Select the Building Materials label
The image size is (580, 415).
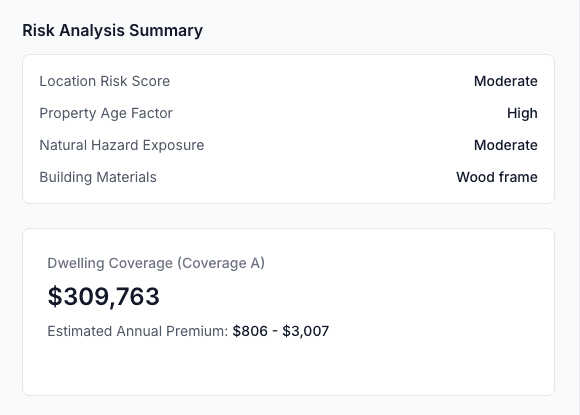[x=98, y=177]
